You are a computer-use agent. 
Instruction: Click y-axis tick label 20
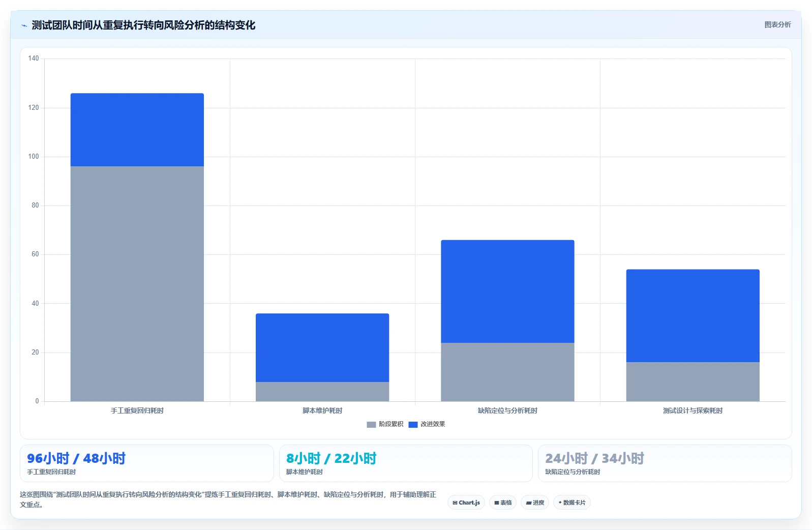click(x=35, y=352)
